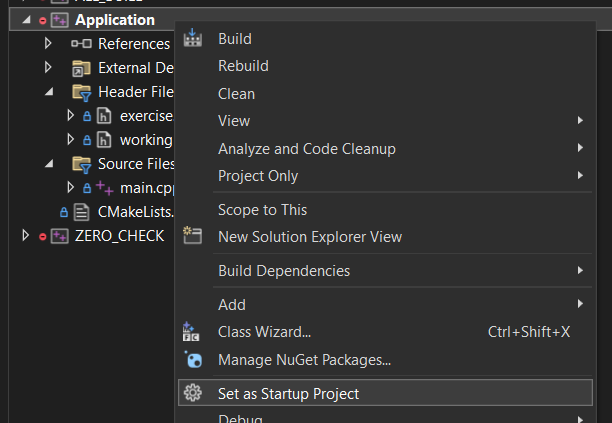
Task: Click the lock icon beside exercise header
Action: 87,116
